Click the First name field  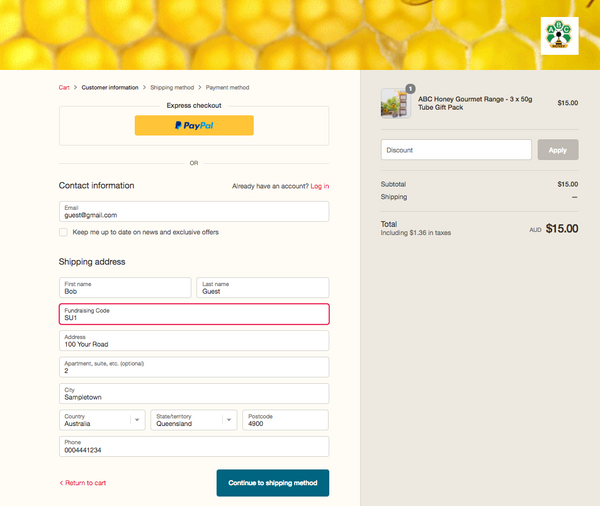click(125, 288)
